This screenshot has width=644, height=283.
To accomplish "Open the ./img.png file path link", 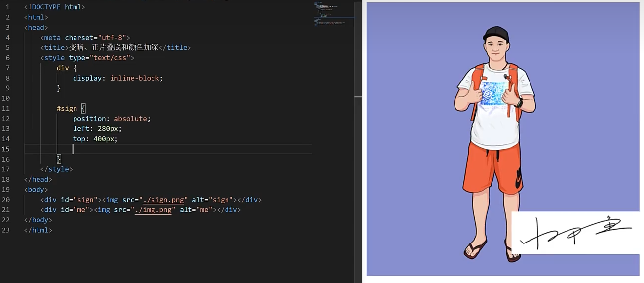I will click(153, 210).
